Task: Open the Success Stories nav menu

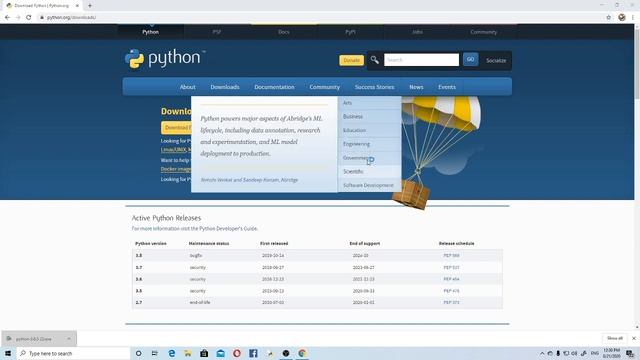Action: click(374, 87)
